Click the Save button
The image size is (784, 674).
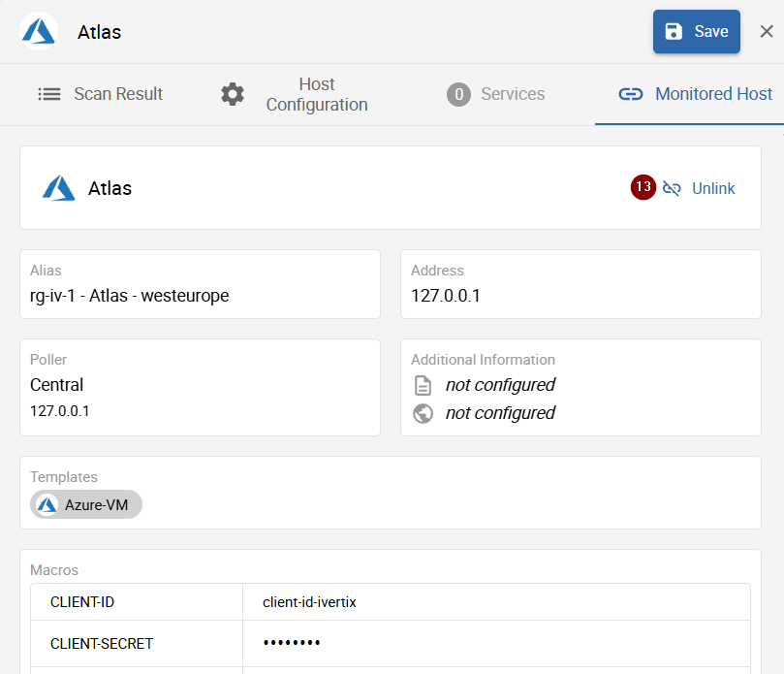[x=696, y=32]
